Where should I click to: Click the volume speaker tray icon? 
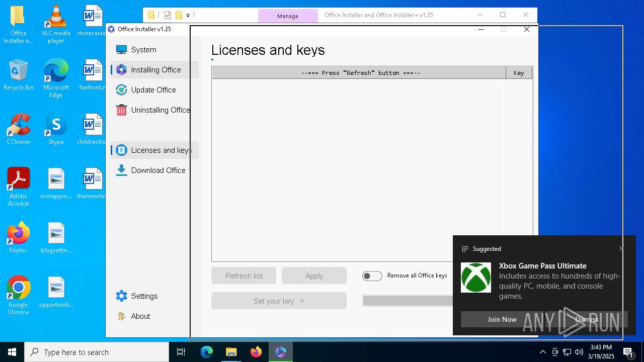pyautogui.click(x=579, y=352)
